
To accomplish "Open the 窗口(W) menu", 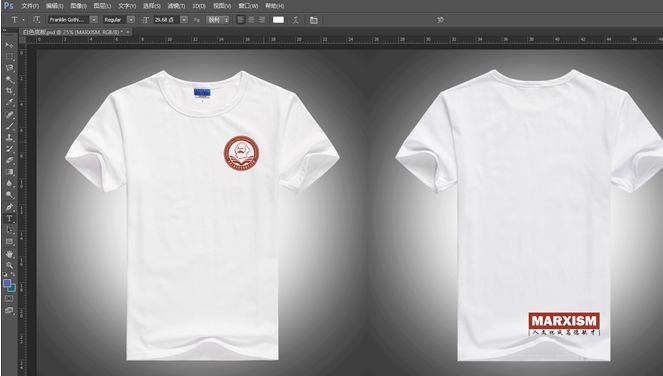I will 248,6.
